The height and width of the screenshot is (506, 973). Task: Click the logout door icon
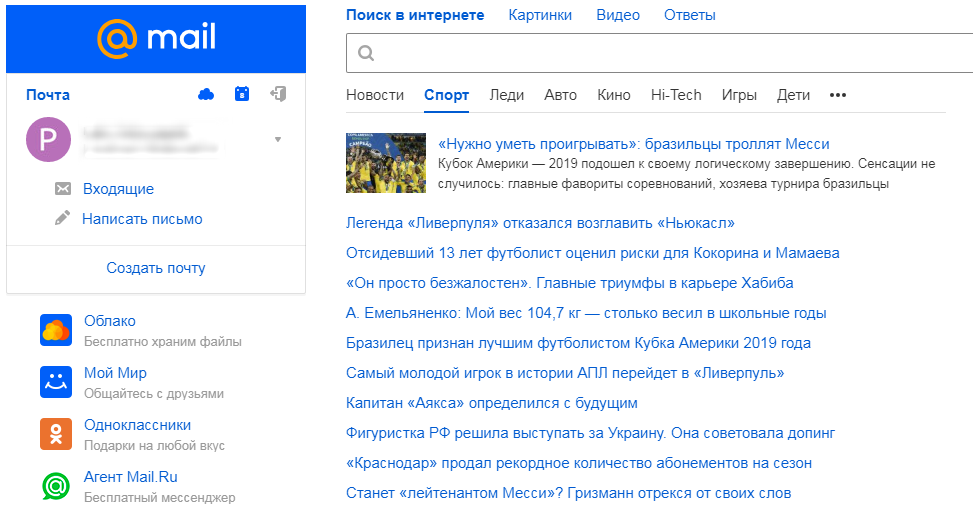pyautogui.click(x=278, y=94)
